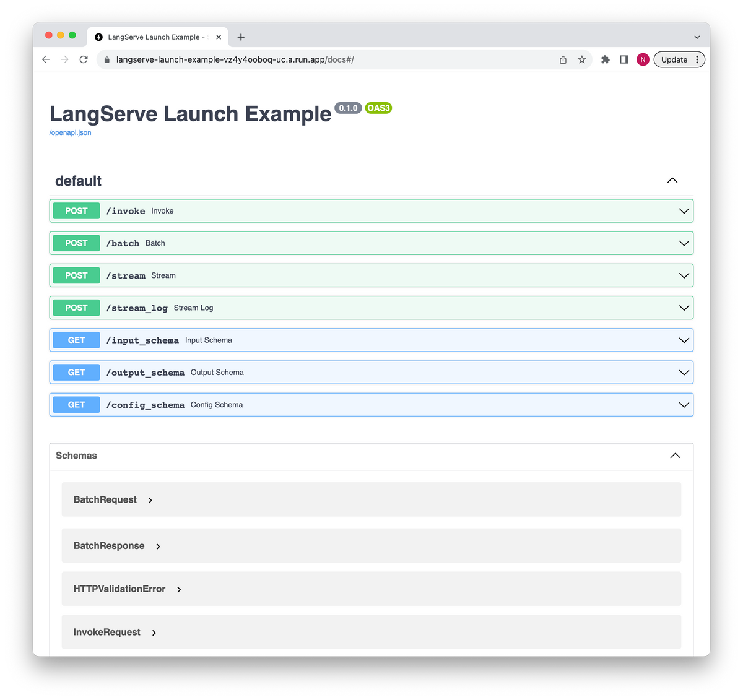Collapse the Schemas section
Viewport: 743px width, 700px height.
[x=675, y=456]
